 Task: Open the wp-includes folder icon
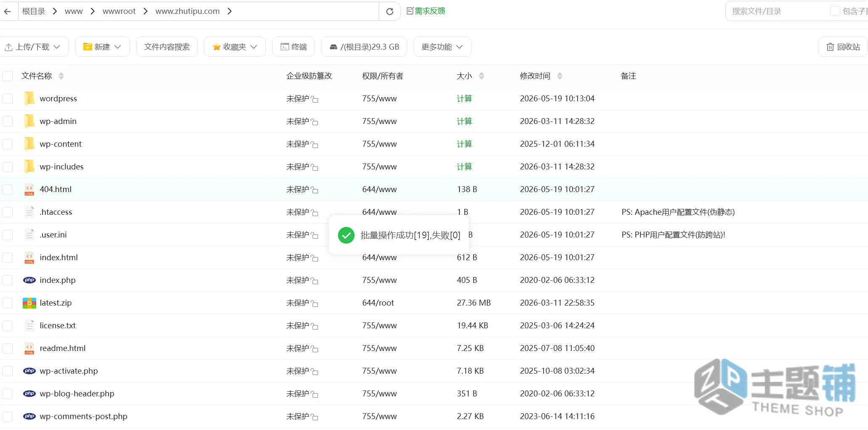point(29,166)
